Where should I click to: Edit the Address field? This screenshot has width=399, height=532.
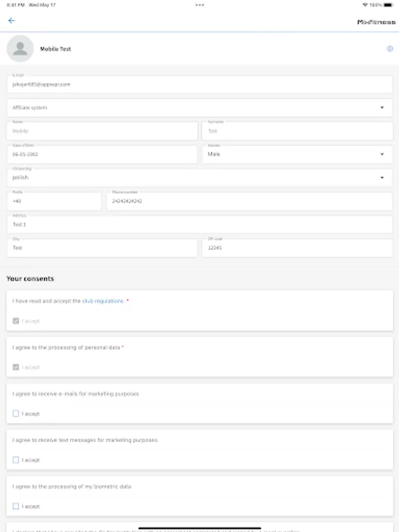click(x=199, y=225)
